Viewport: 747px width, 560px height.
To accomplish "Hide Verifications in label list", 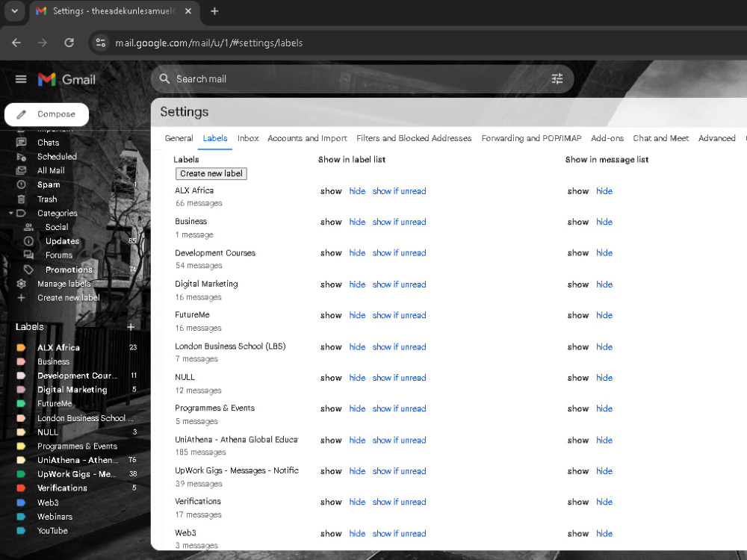I will click(x=357, y=502).
